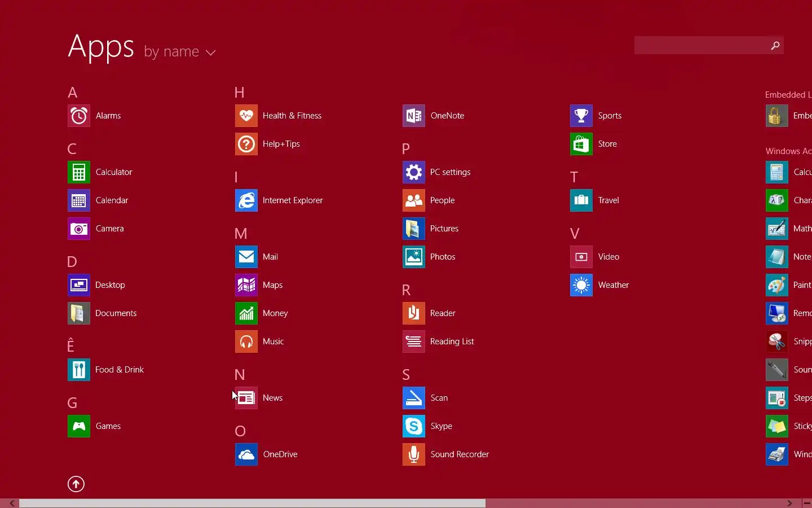Viewport: 812px width, 508px height.
Task: Click the zoom-out minus button
Action: click(x=807, y=503)
